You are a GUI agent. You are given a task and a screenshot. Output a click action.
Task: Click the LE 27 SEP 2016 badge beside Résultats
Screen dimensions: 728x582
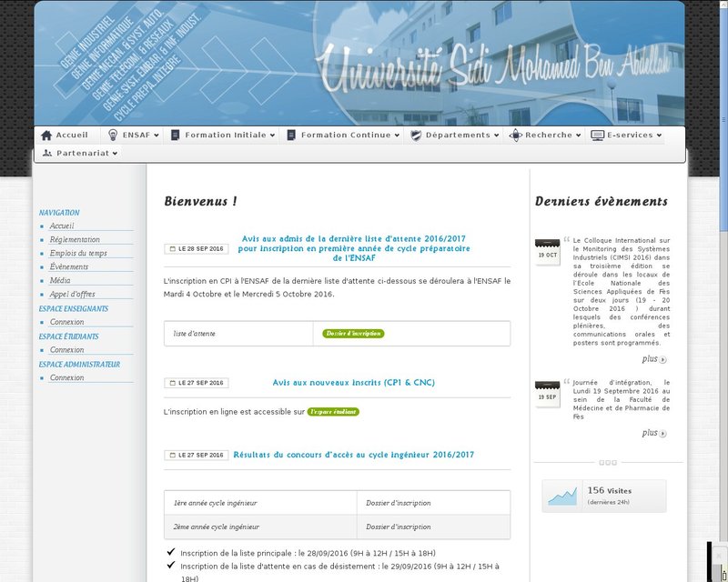point(197,456)
